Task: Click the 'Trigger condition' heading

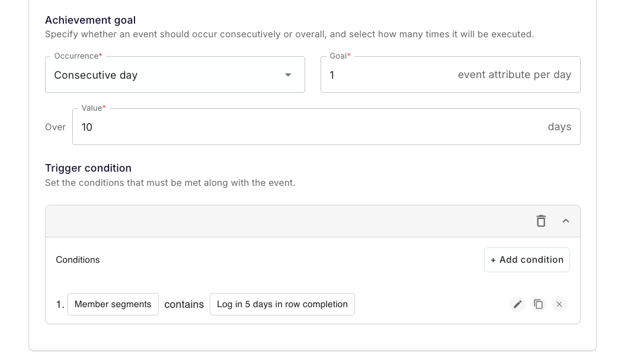Action: click(88, 168)
